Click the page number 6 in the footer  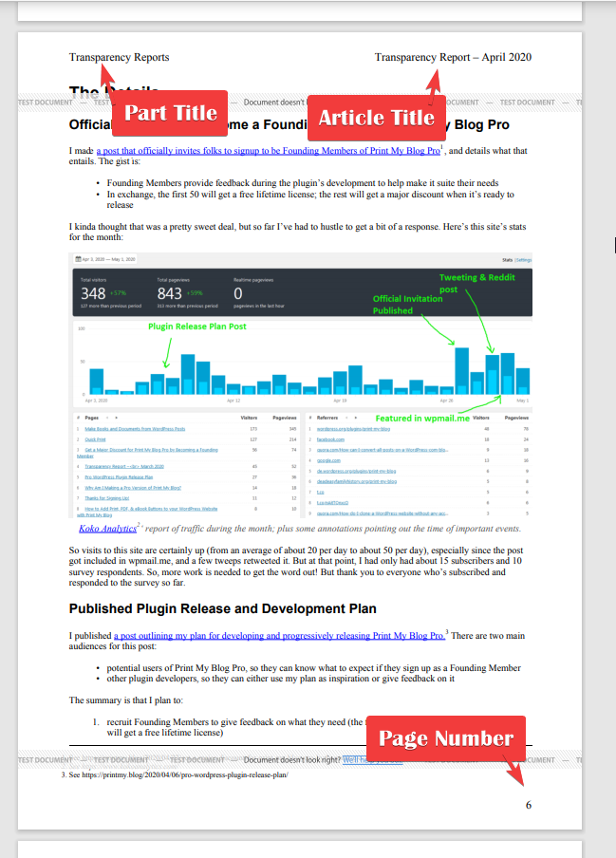[x=529, y=805]
